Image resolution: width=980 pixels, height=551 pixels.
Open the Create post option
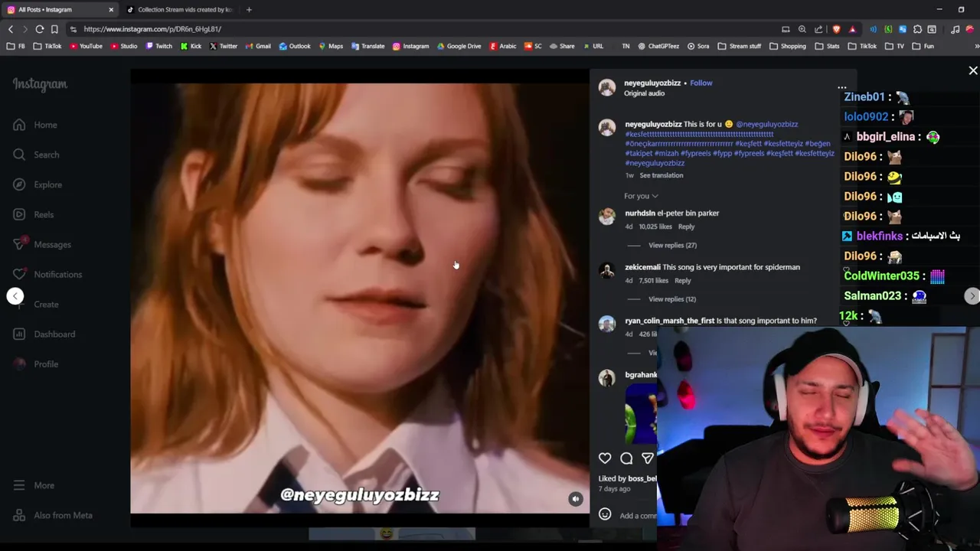(x=36, y=304)
